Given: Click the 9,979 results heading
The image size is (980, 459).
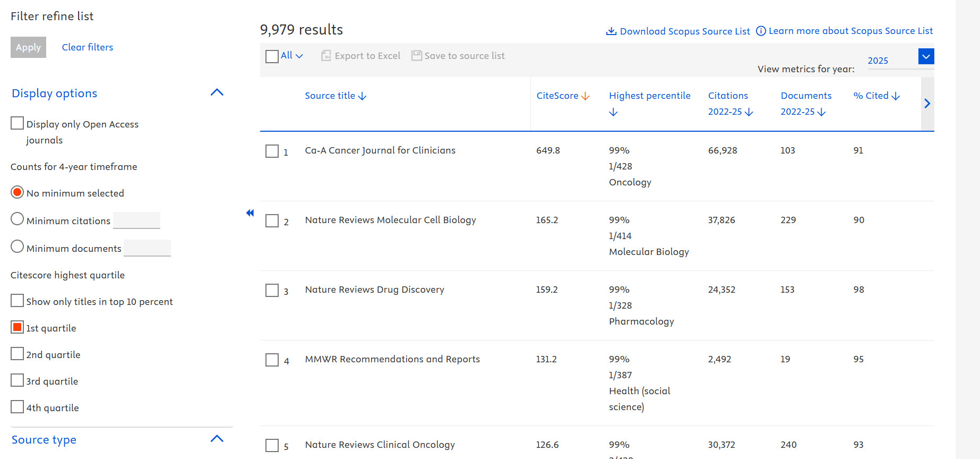Looking at the screenshot, I should [x=302, y=30].
